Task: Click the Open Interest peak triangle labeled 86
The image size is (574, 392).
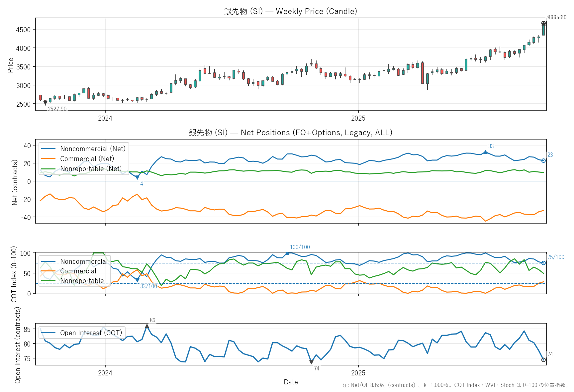Action: (147, 326)
